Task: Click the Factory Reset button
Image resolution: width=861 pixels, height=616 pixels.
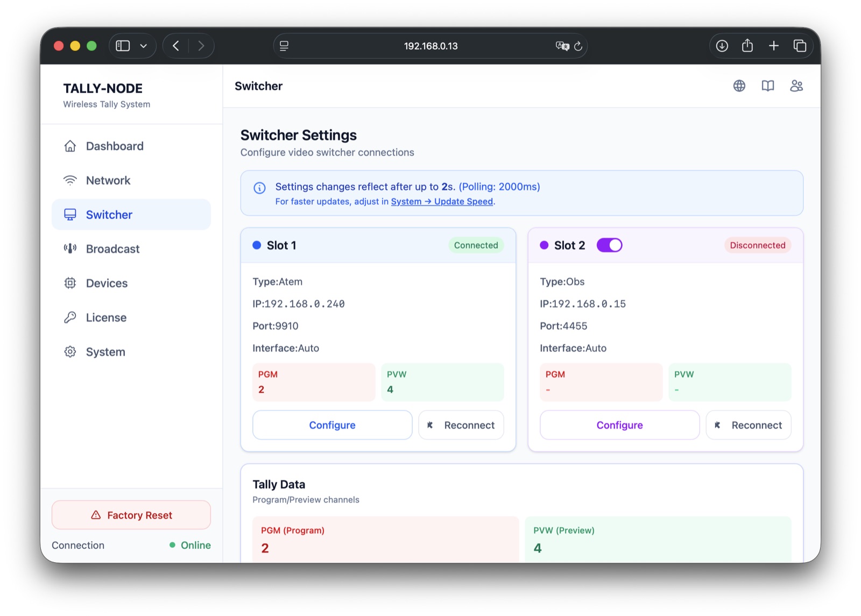Action: pyautogui.click(x=131, y=515)
